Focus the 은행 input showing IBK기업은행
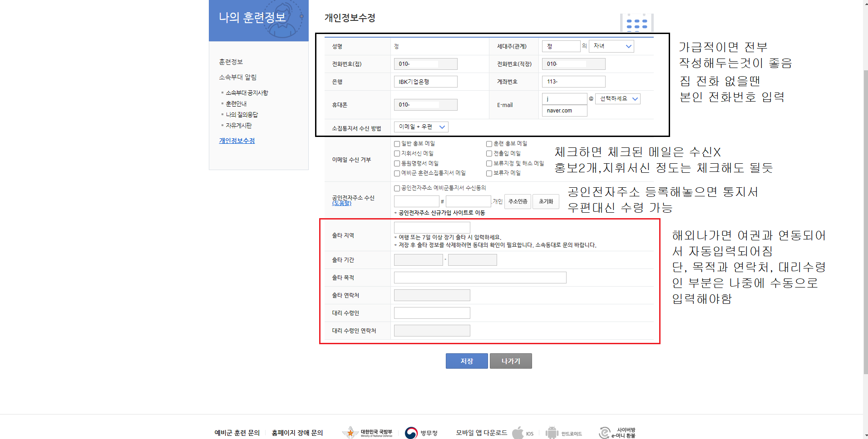The image size is (868, 439). [x=426, y=82]
